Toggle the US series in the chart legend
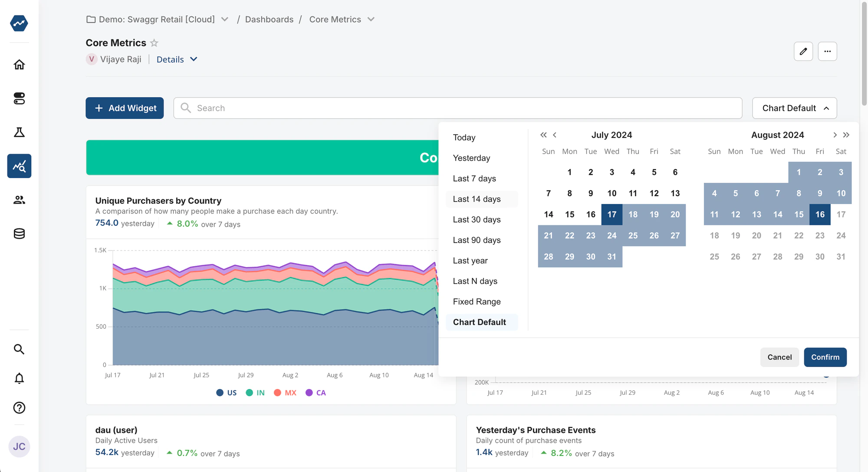The image size is (868, 472). [x=226, y=393]
